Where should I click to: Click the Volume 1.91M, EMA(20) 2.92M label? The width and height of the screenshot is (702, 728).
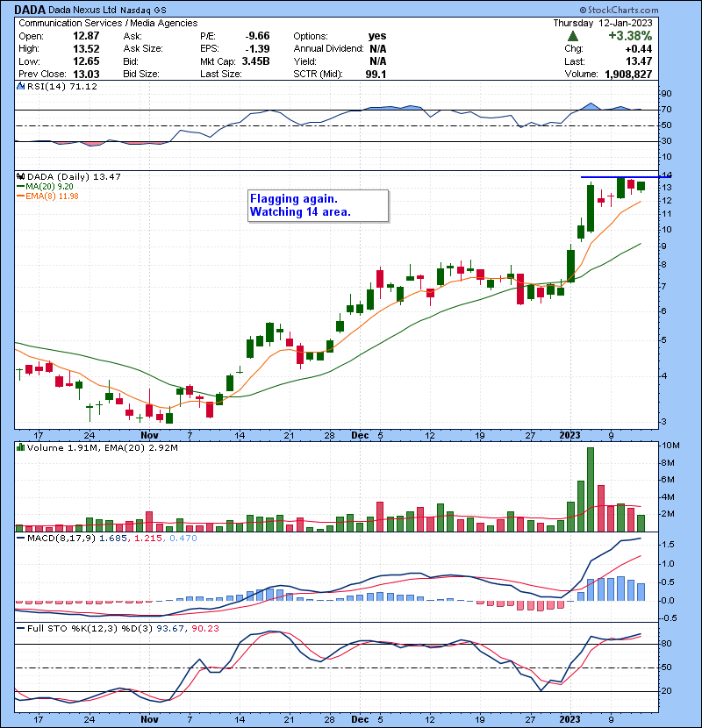102,448
